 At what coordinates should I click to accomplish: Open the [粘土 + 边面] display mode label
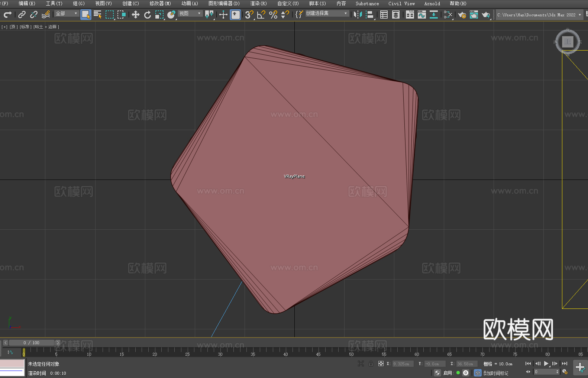pyautogui.click(x=46, y=27)
